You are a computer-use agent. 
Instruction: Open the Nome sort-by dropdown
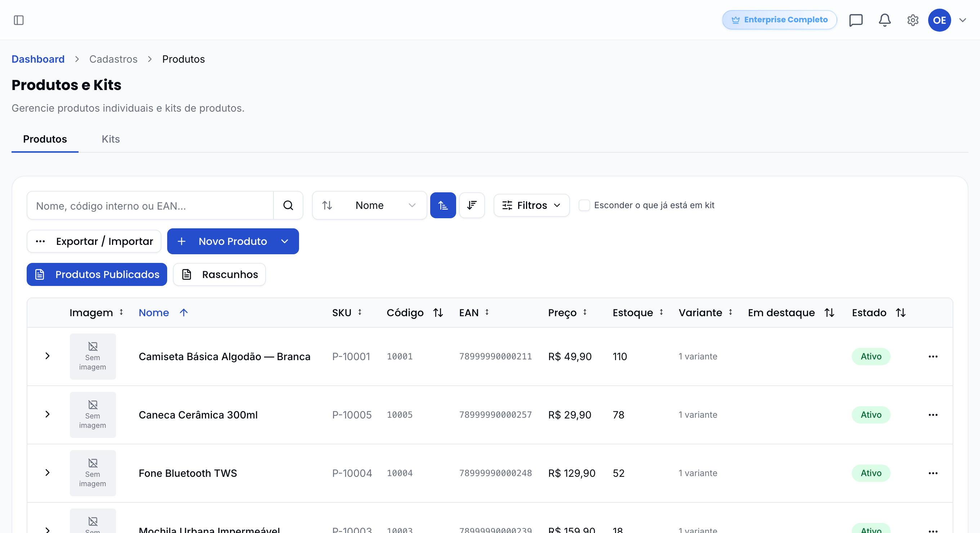369,205
